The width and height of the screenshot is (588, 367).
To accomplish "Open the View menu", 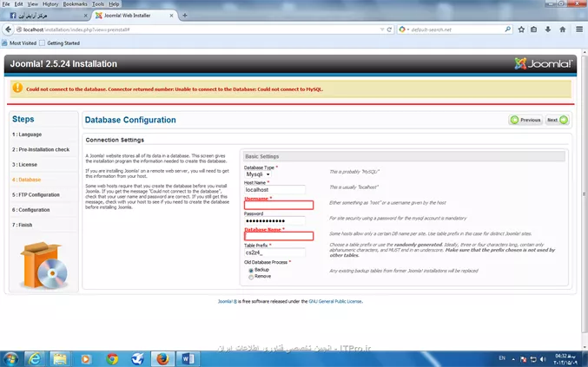I will [33, 4].
